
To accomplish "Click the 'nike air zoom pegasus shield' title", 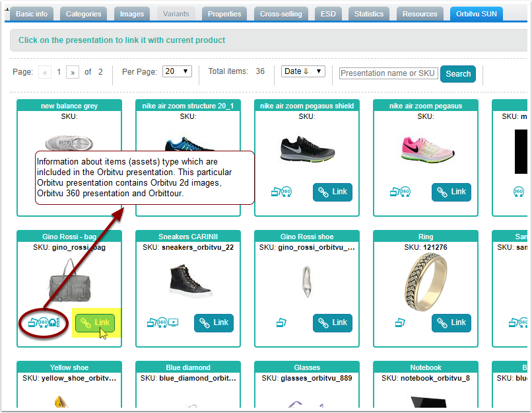I will pos(307,106).
